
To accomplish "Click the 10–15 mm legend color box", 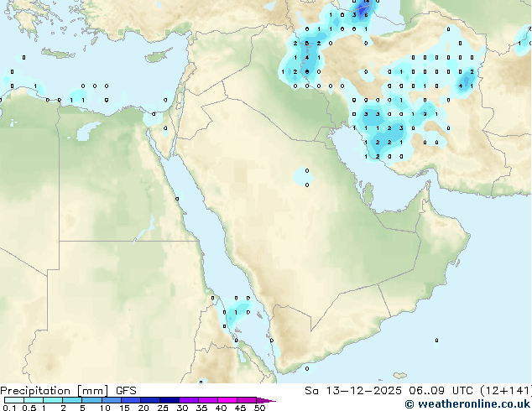I will pyautogui.click(x=111, y=400).
